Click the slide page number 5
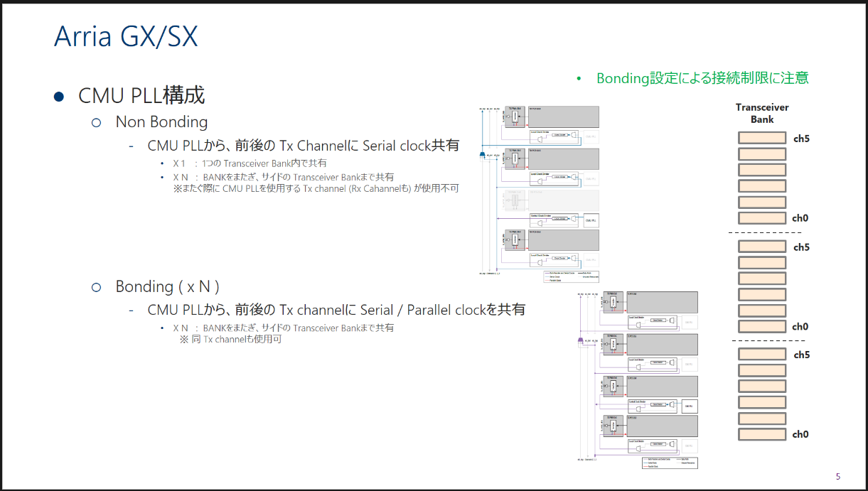The image size is (868, 491). (838, 477)
